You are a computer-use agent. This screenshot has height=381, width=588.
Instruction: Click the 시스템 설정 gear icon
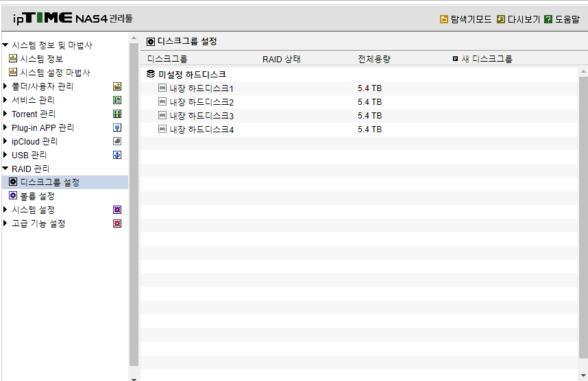(117, 210)
